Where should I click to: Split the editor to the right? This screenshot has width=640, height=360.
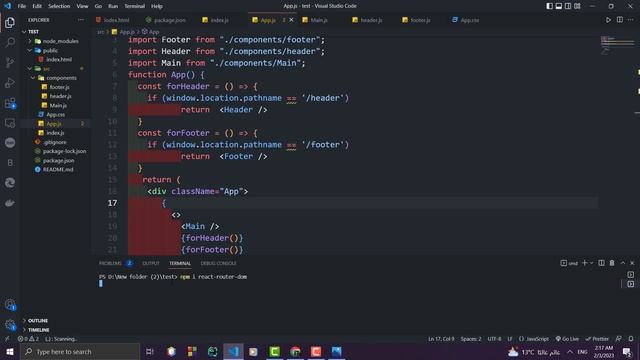click(620, 20)
